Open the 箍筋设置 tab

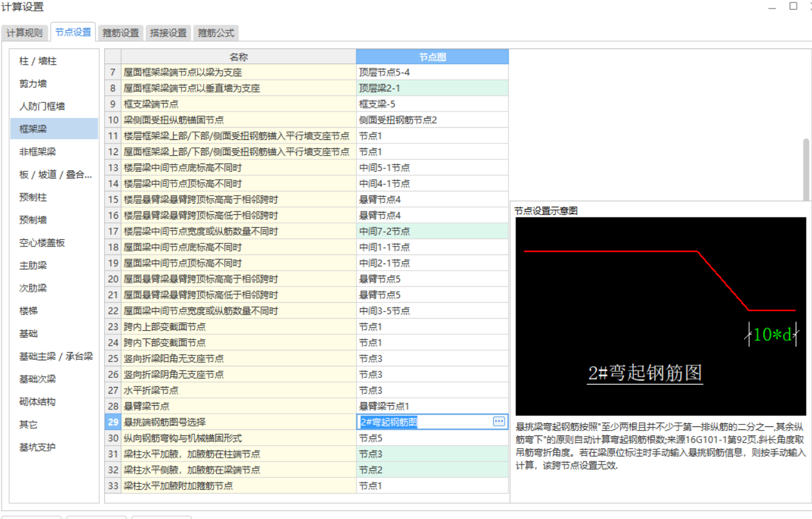click(120, 33)
